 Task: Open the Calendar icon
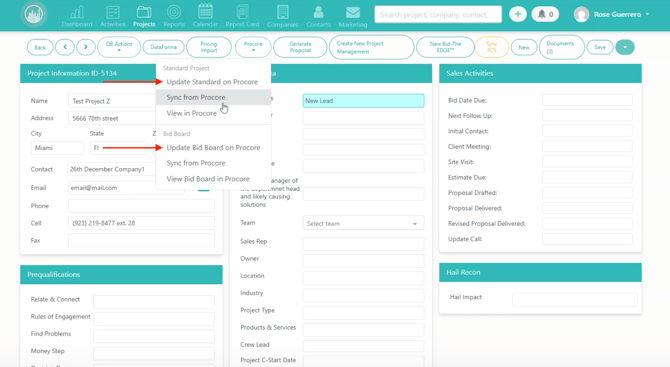click(205, 16)
